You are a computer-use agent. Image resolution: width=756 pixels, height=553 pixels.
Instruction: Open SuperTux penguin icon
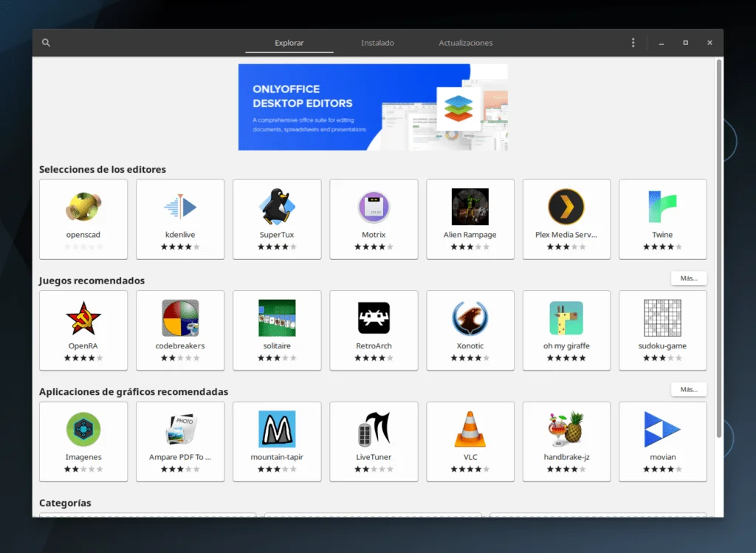(x=277, y=207)
